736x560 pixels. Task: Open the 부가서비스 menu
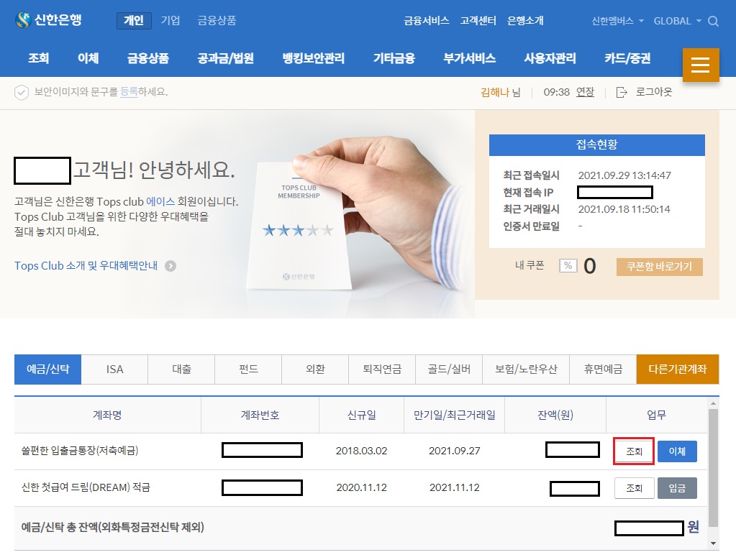point(469,58)
